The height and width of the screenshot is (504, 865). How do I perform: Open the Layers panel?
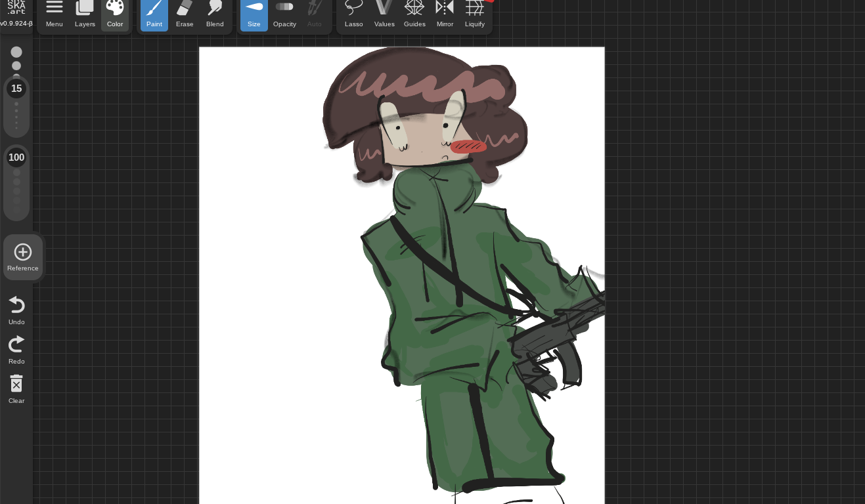click(x=85, y=14)
